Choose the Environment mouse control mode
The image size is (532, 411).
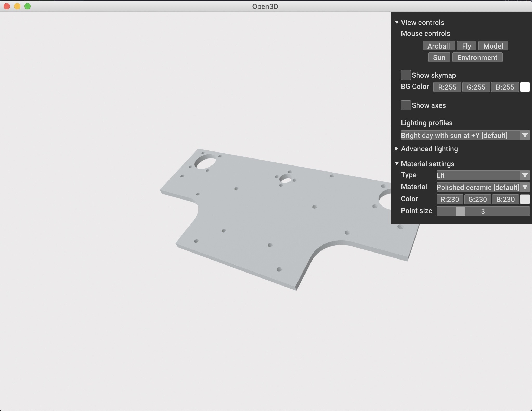pos(477,57)
